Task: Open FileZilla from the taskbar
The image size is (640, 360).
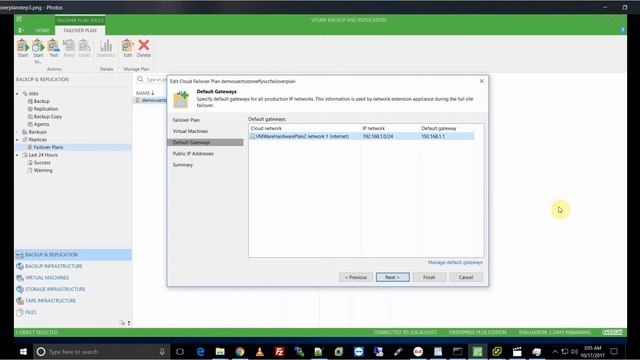Action: 280,351
